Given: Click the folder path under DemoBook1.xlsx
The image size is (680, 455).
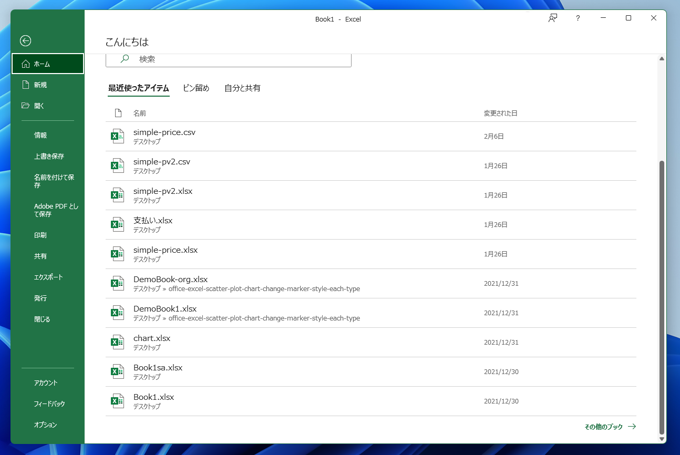Looking at the screenshot, I should pyautogui.click(x=246, y=318).
